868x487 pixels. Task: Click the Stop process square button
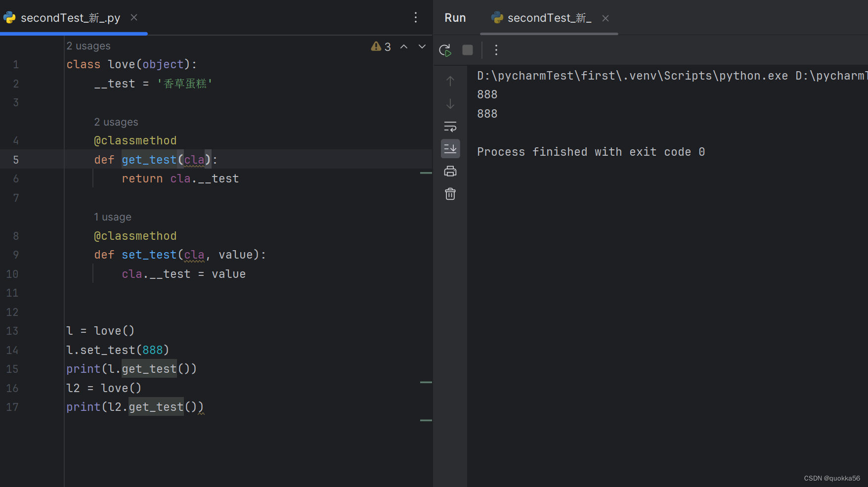coord(468,50)
